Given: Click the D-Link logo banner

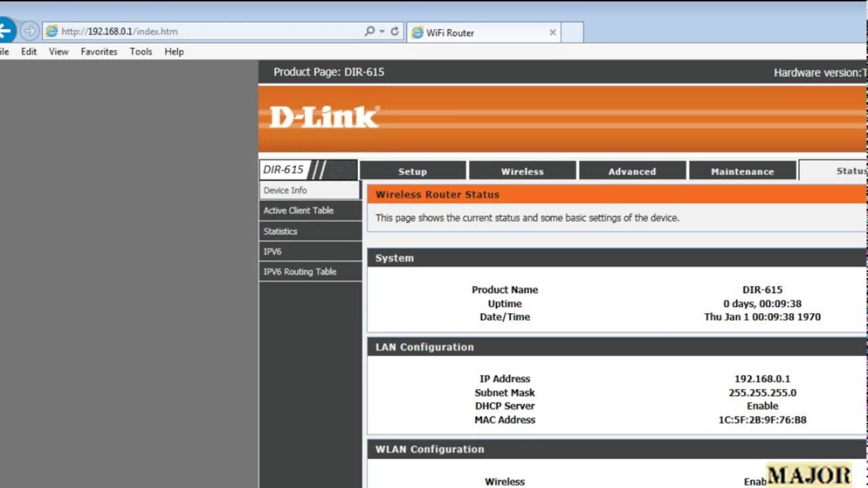Looking at the screenshot, I should (x=324, y=117).
